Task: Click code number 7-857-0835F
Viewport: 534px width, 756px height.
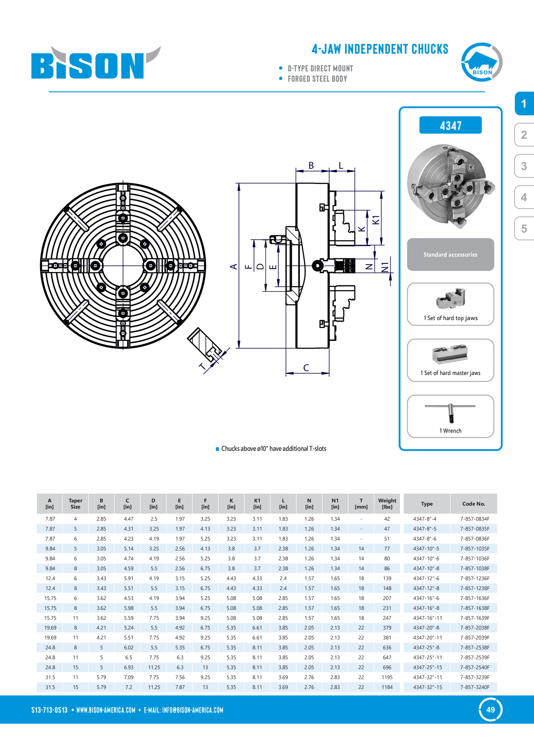Action: [x=475, y=529]
